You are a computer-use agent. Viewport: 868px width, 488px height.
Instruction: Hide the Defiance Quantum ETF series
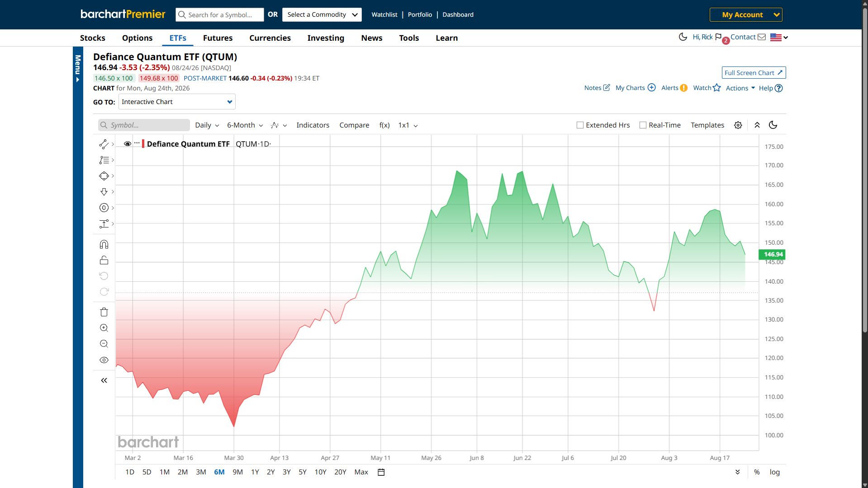(x=128, y=144)
